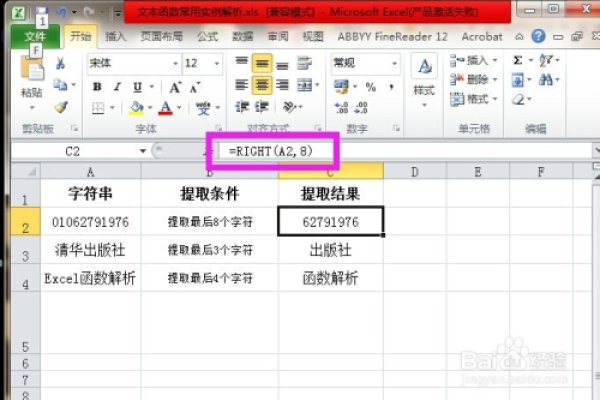Click accounting number format icon

point(341,87)
